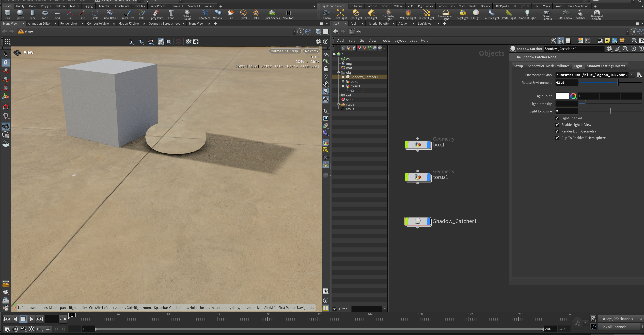Toggle Render Light Geometry checkbox
The width and height of the screenshot is (644, 335).
(x=557, y=131)
